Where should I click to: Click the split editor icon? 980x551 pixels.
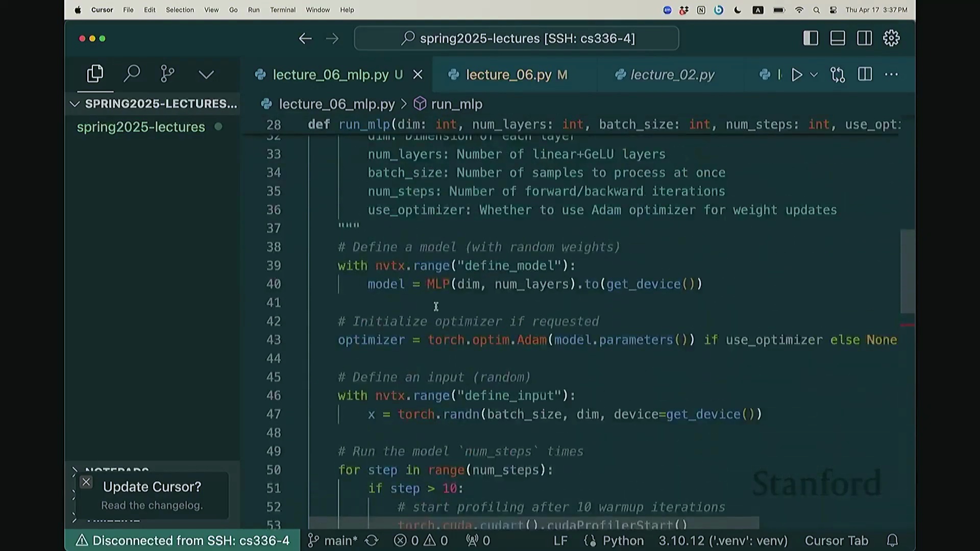(865, 75)
